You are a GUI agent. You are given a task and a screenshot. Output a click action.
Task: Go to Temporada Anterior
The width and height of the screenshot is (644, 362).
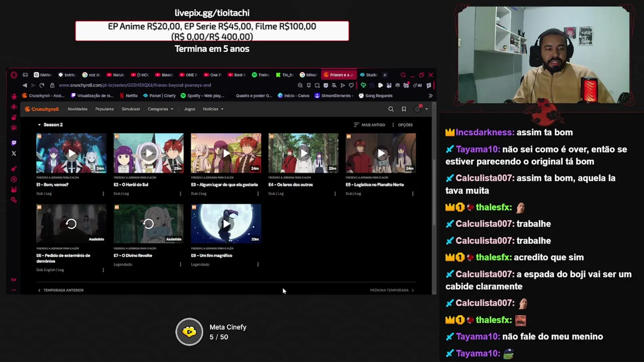click(60, 290)
